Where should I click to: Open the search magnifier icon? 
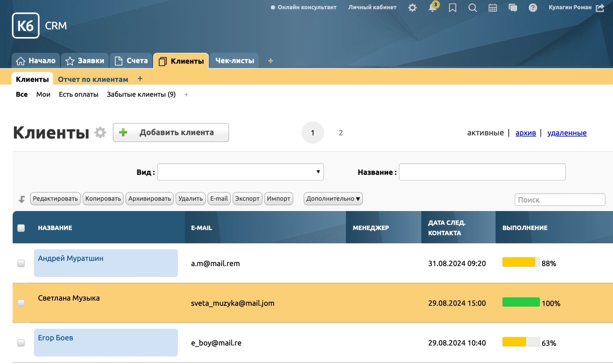(473, 8)
